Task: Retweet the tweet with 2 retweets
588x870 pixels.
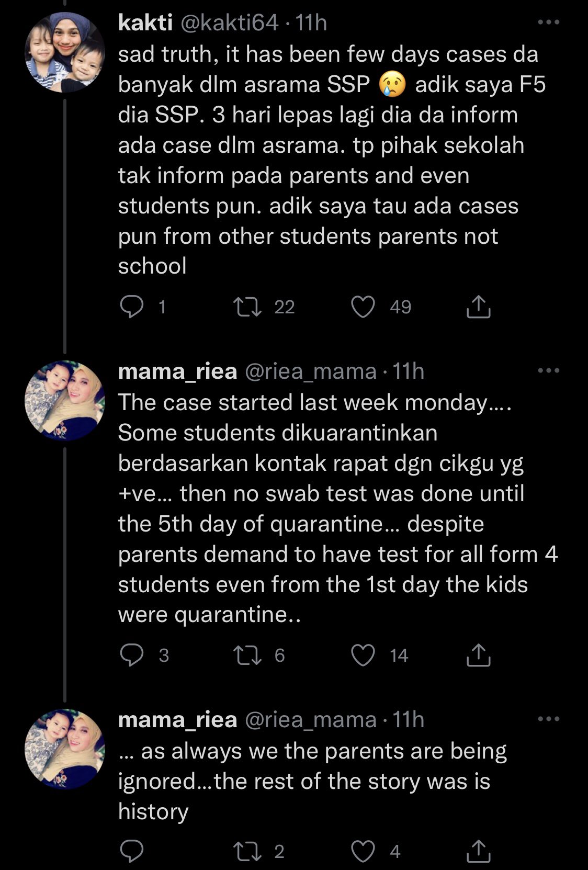Action: click(x=247, y=852)
